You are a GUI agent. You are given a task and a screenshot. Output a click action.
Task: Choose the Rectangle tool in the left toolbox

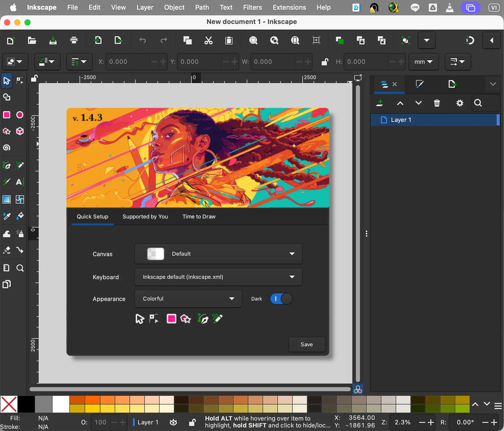[7, 115]
